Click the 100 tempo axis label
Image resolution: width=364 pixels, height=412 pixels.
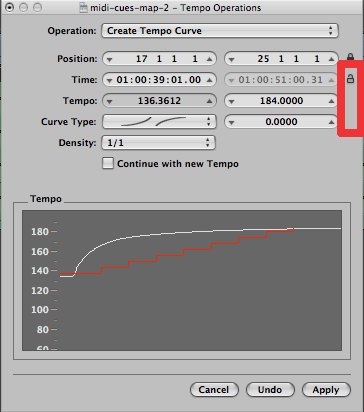tap(40, 310)
